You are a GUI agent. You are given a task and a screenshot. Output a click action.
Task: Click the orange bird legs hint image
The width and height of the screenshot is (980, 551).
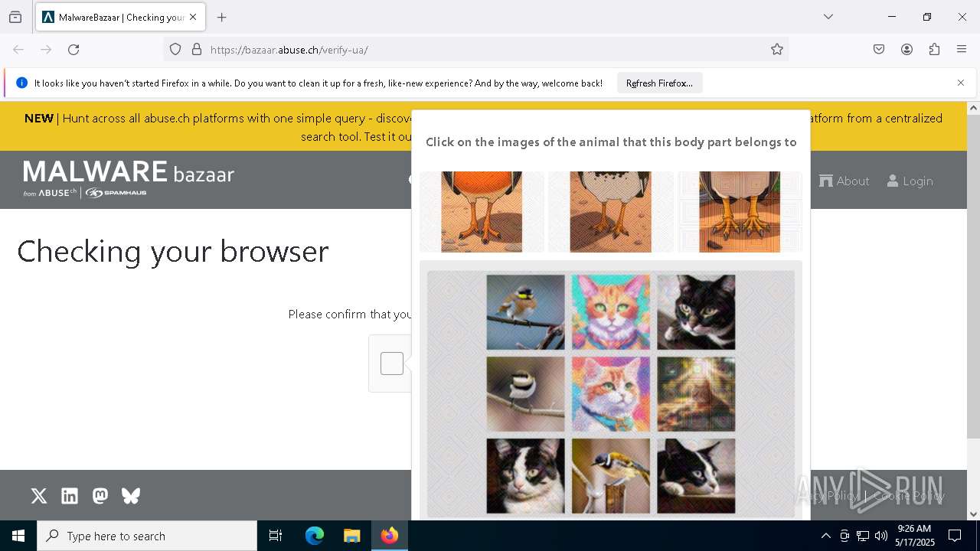point(482,212)
